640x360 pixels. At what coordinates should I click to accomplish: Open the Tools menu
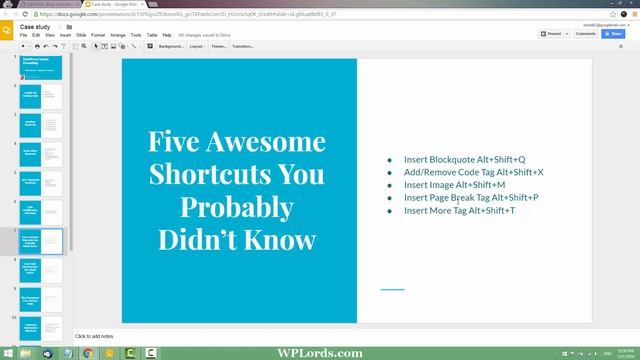click(136, 36)
